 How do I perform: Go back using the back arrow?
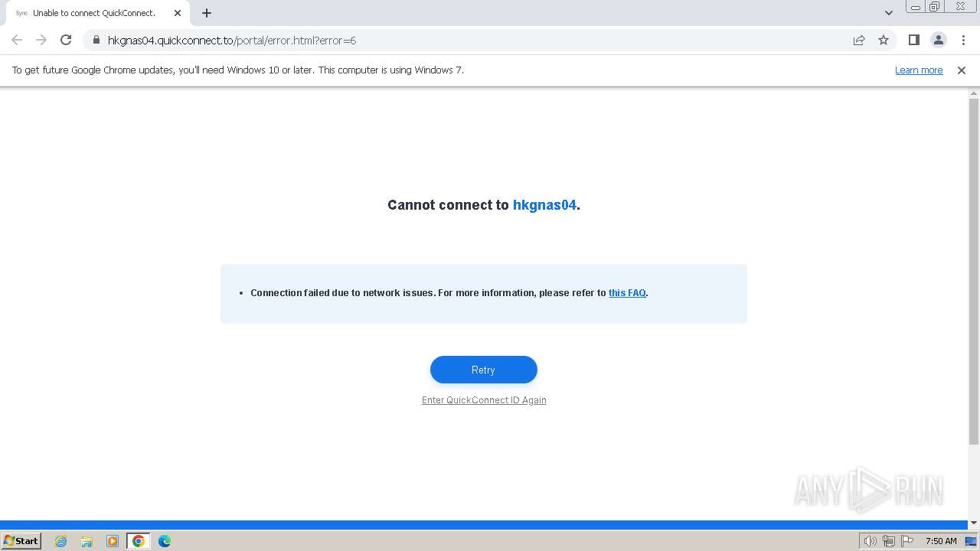[17, 40]
